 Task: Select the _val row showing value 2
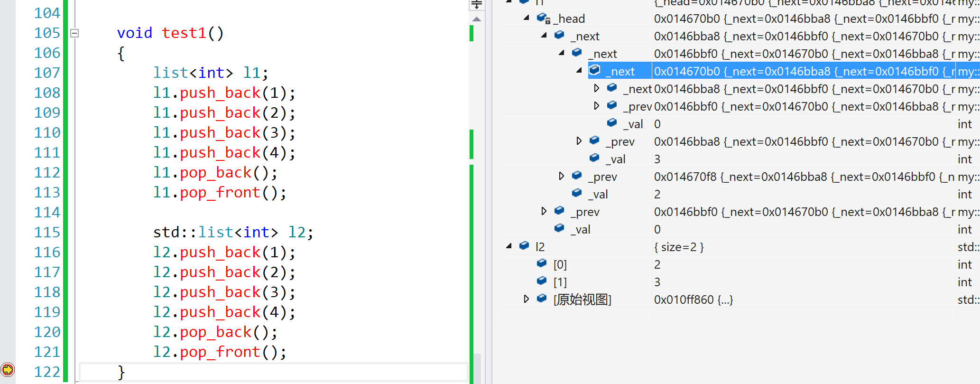[601, 194]
